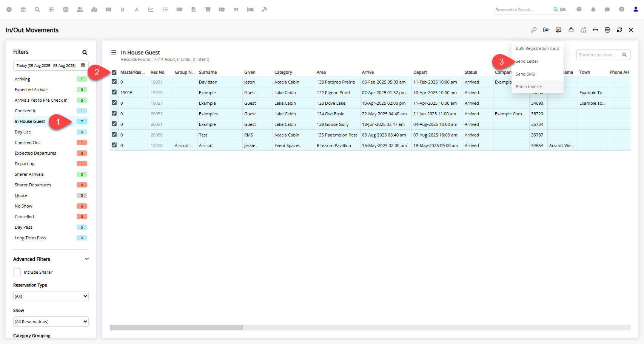The image size is (644, 344).
Task: Open the hammer tool icon in toolbar
Action: pyautogui.click(x=264, y=9)
